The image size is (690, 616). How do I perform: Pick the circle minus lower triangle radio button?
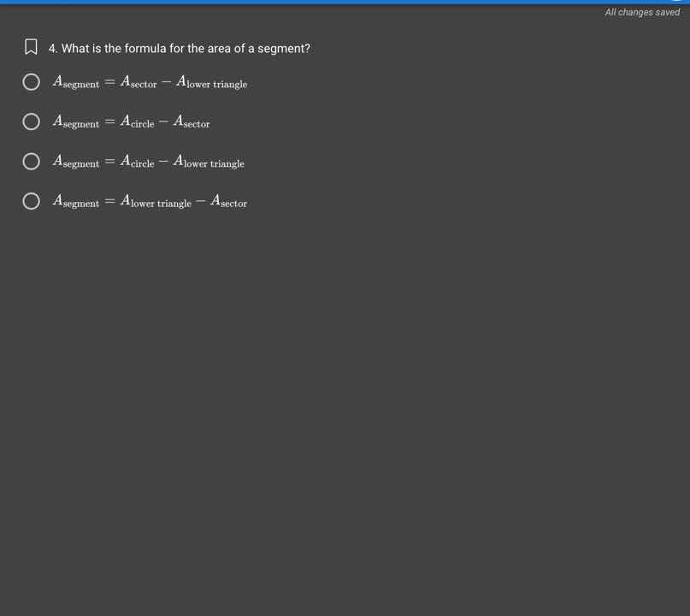32,162
